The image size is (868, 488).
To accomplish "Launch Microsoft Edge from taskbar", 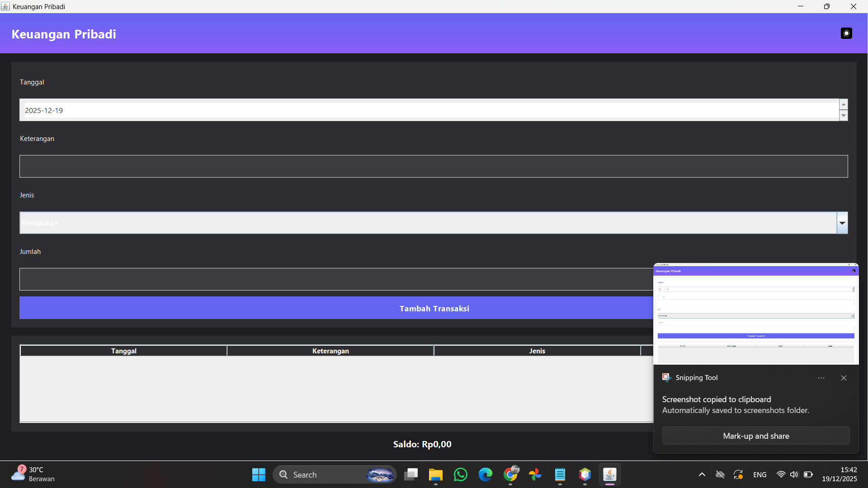I will tap(486, 475).
